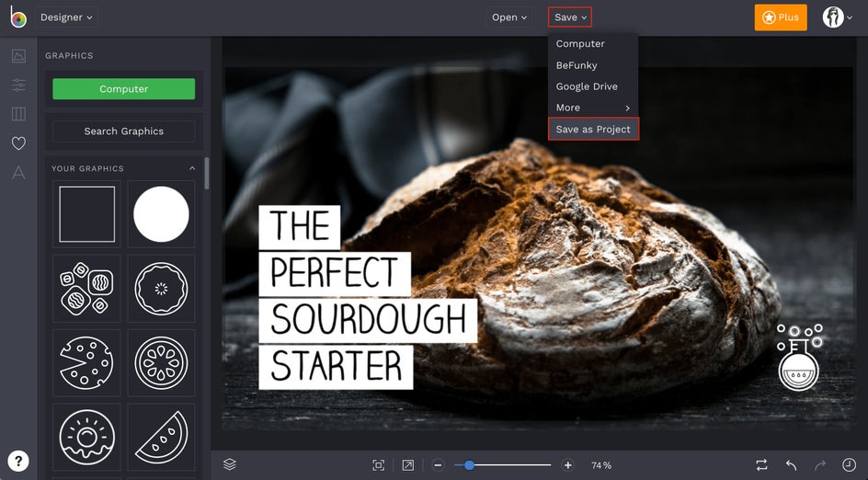Select Google Drive from Save menu
The height and width of the screenshot is (480, 868).
[x=587, y=86]
